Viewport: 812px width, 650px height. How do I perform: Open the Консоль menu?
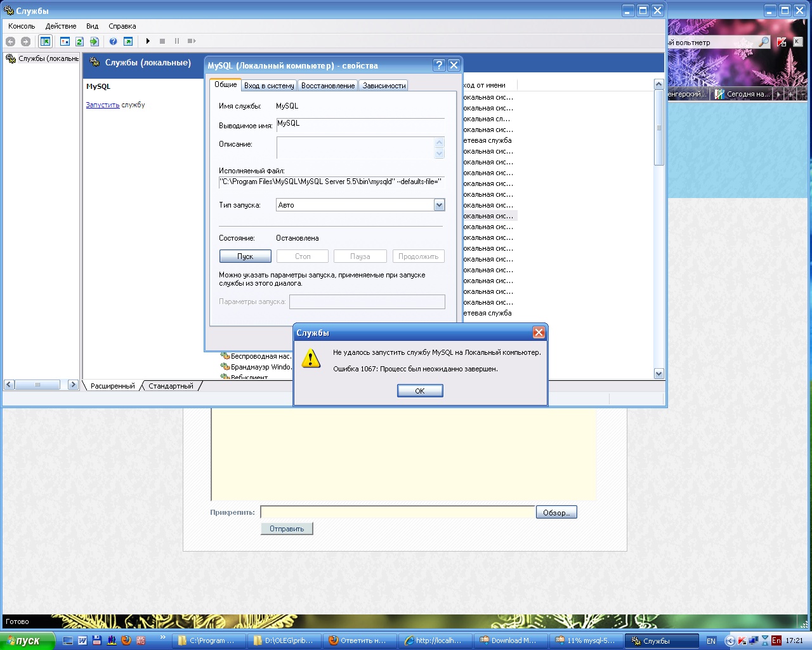(22, 26)
